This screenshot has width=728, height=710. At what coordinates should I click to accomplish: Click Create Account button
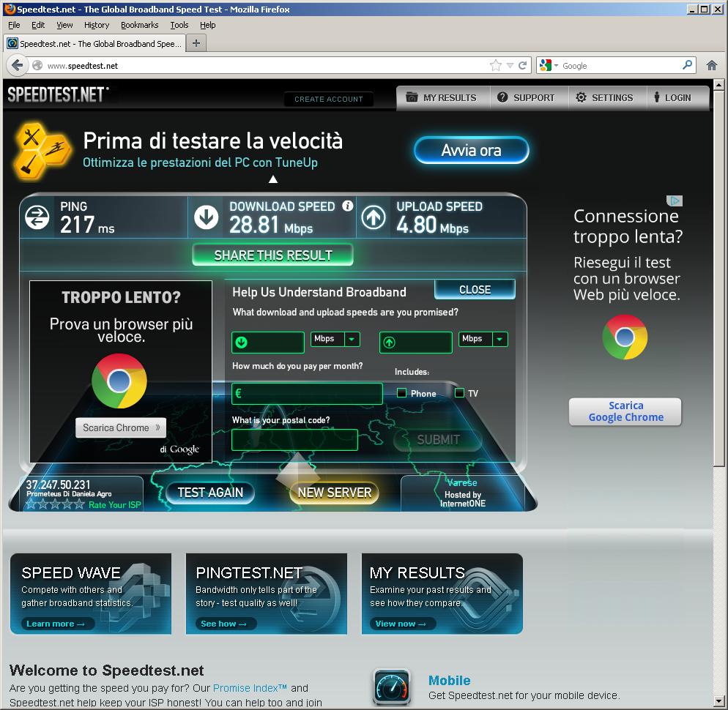pyautogui.click(x=329, y=99)
